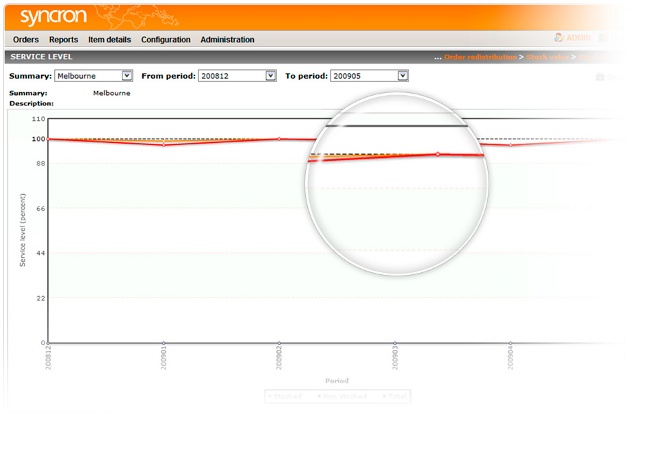Select the From period 200812 field
This screenshot has height=450, width=650.
coord(237,75)
